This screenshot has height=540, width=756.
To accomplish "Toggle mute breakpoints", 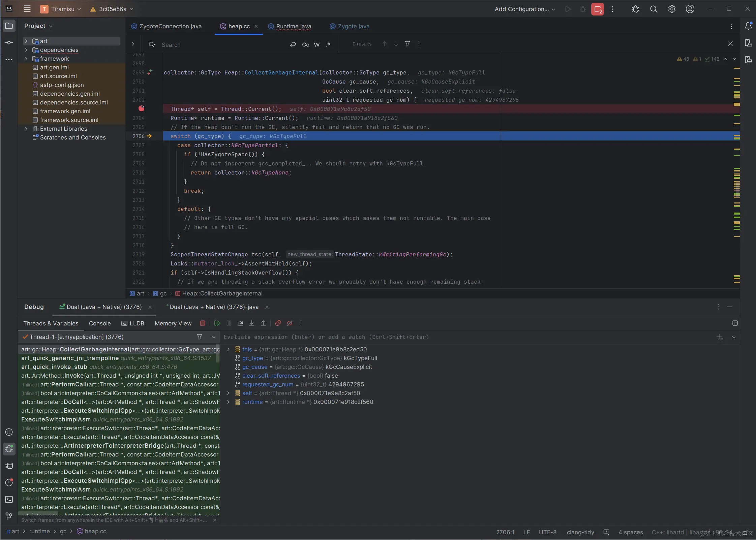I will (x=290, y=323).
